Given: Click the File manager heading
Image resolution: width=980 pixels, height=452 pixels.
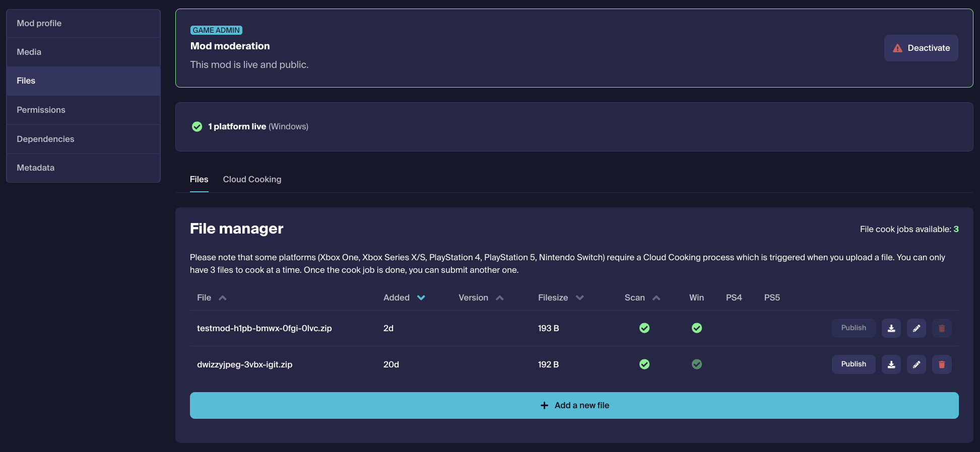Looking at the screenshot, I should coord(236,229).
